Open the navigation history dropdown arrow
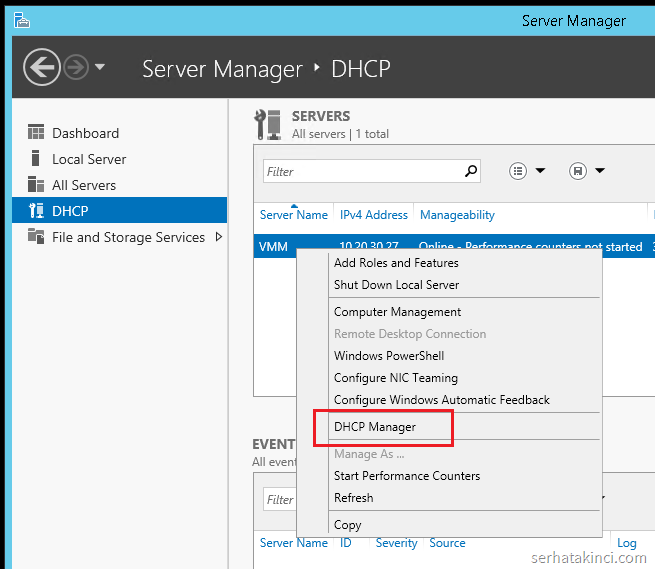655x569 pixels. point(99,68)
